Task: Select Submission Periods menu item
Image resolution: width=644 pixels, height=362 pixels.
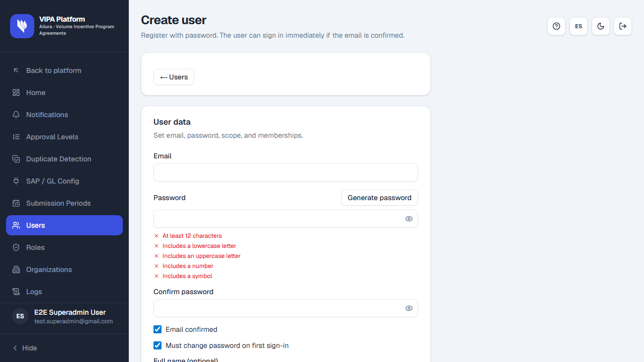Action: (64, 203)
